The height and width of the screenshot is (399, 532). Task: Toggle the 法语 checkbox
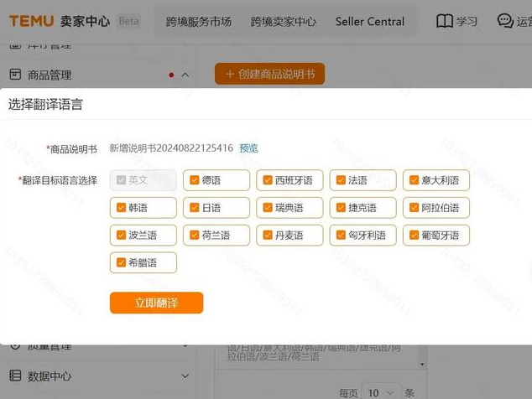[341, 180]
